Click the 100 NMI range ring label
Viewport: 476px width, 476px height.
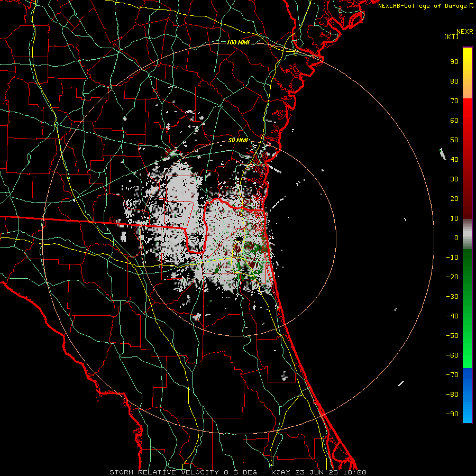click(238, 42)
